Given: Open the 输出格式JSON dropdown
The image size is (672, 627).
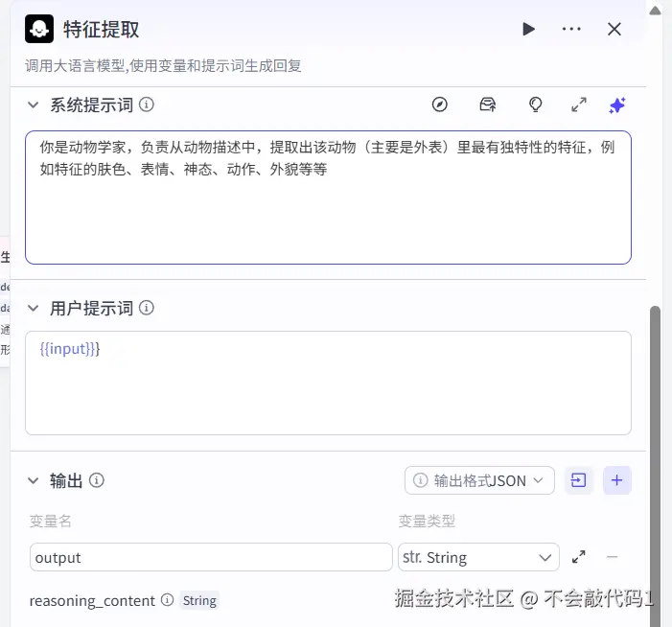Looking at the screenshot, I should point(479,480).
